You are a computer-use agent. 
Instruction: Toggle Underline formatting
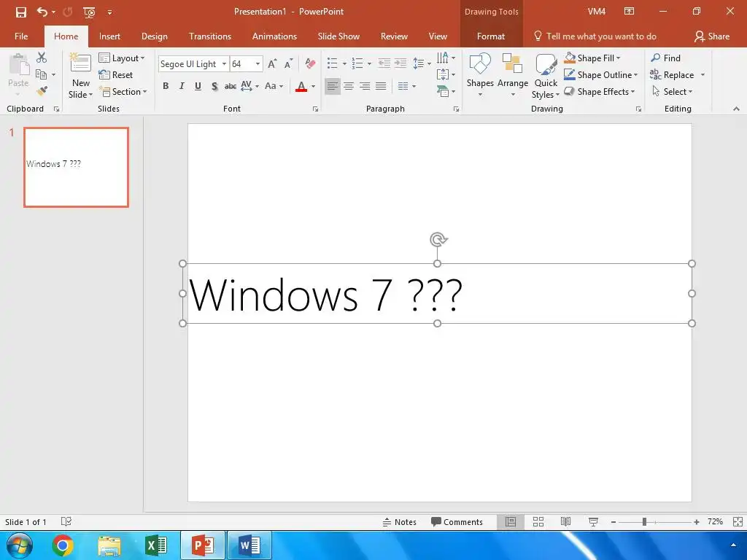click(x=198, y=86)
